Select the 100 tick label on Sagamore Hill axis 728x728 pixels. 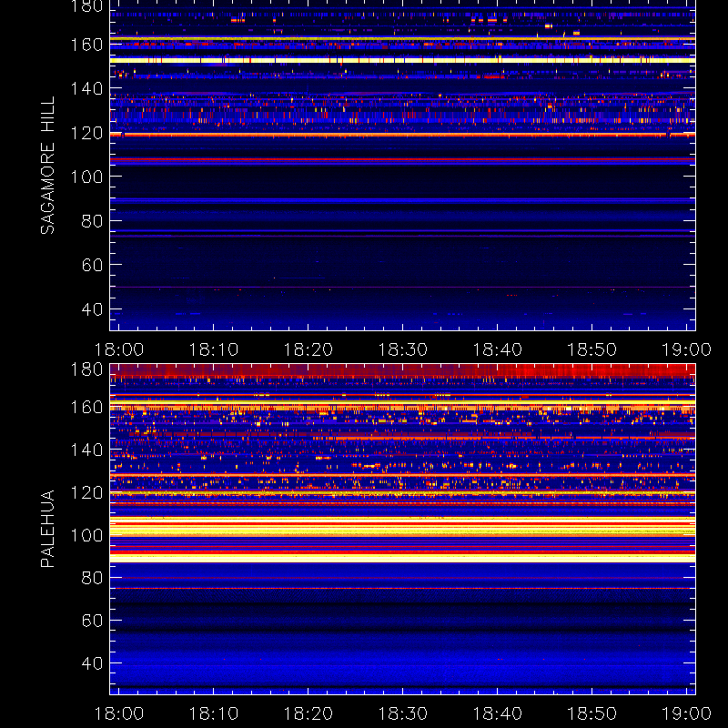(x=86, y=177)
